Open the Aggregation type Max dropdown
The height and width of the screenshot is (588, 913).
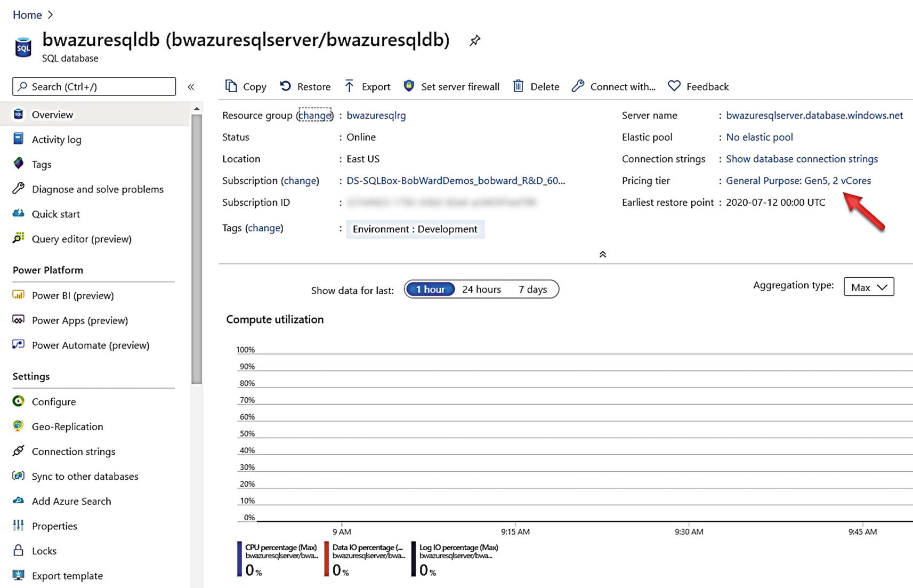coord(869,287)
